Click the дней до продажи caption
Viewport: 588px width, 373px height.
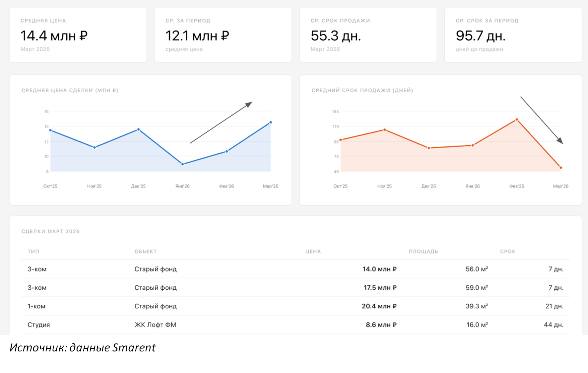(479, 49)
